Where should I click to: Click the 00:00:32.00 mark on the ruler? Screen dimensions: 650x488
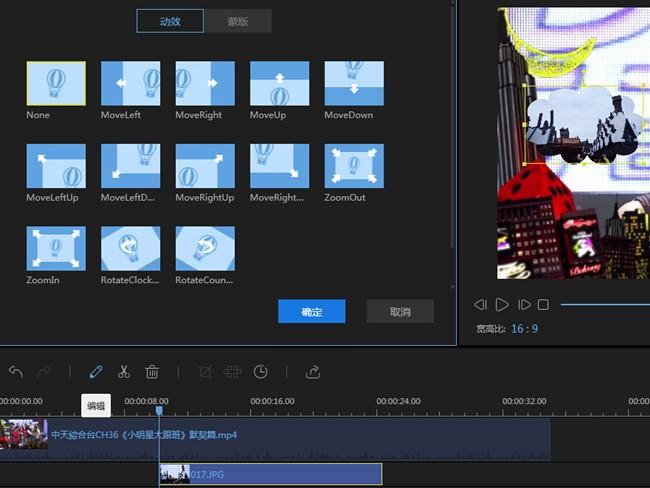pyautogui.click(x=524, y=401)
